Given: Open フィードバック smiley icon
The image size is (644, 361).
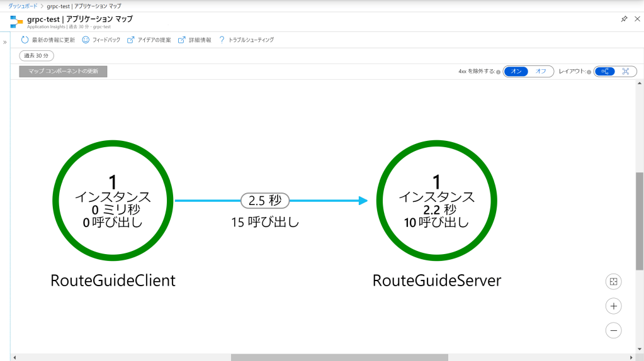Looking at the screenshot, I should pos(86,40).
